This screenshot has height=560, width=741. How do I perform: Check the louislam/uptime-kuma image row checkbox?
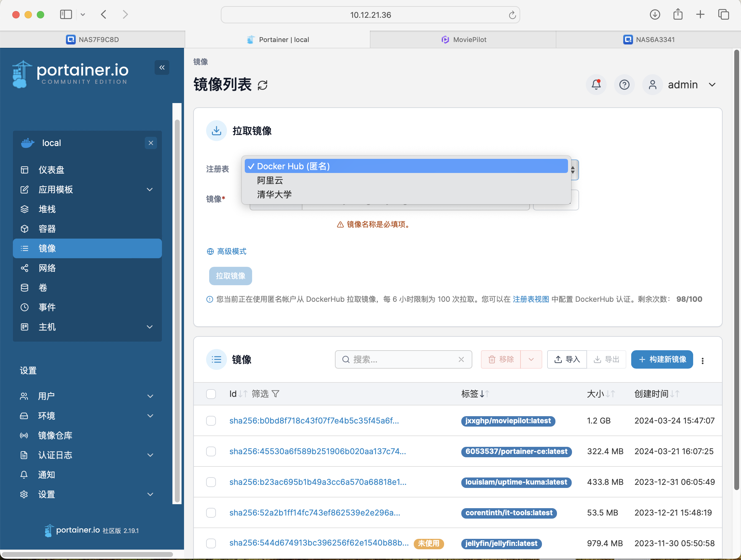point(211,482)
